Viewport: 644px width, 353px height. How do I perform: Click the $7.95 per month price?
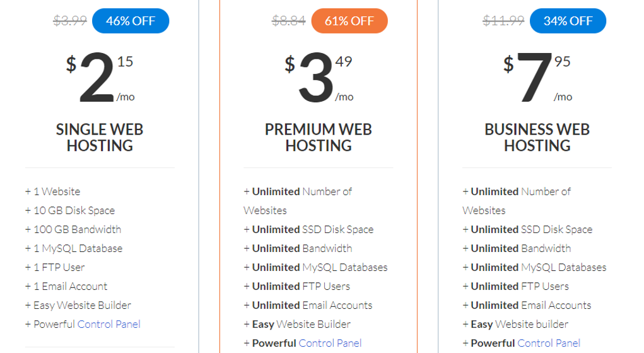click(x=537, y=78)
